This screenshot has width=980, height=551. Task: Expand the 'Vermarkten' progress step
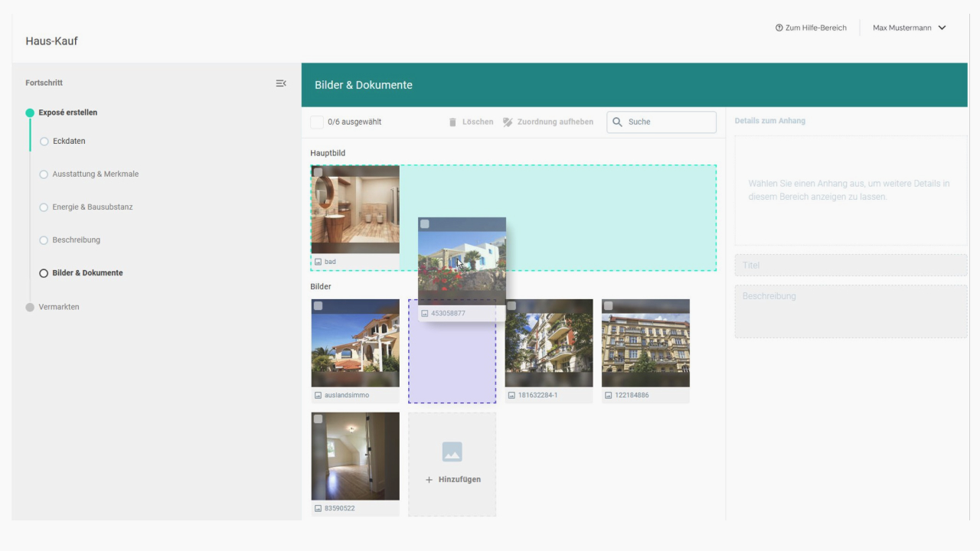(59, 307)
